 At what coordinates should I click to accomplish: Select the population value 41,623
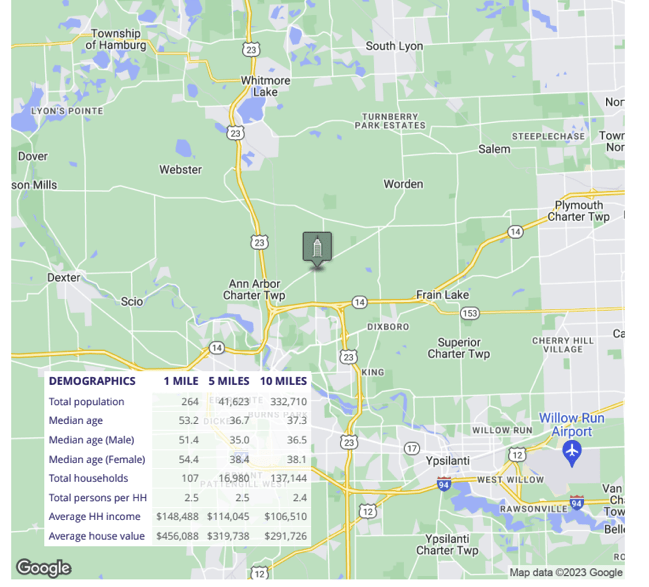click(234, 402)
